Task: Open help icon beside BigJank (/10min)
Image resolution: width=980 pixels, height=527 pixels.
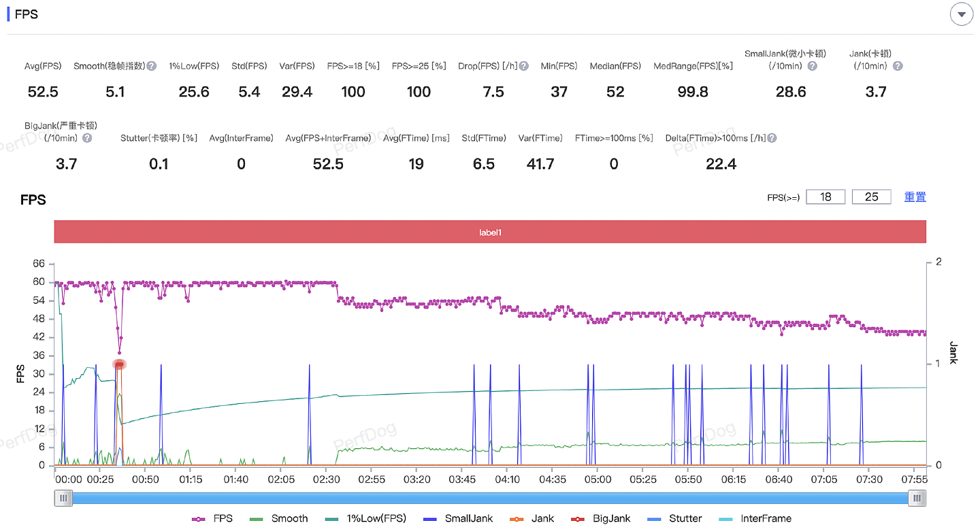Action: pos(87,138)
